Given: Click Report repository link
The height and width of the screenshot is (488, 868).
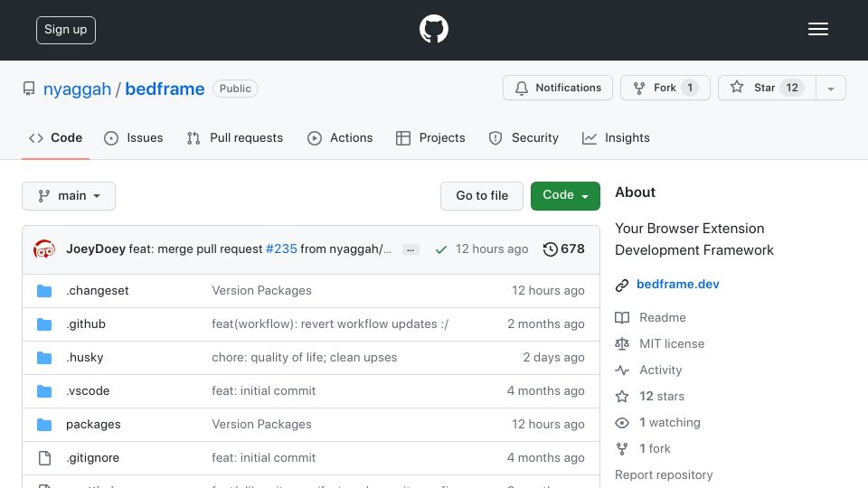Looking at the screenshot, I should click(664, 475).
